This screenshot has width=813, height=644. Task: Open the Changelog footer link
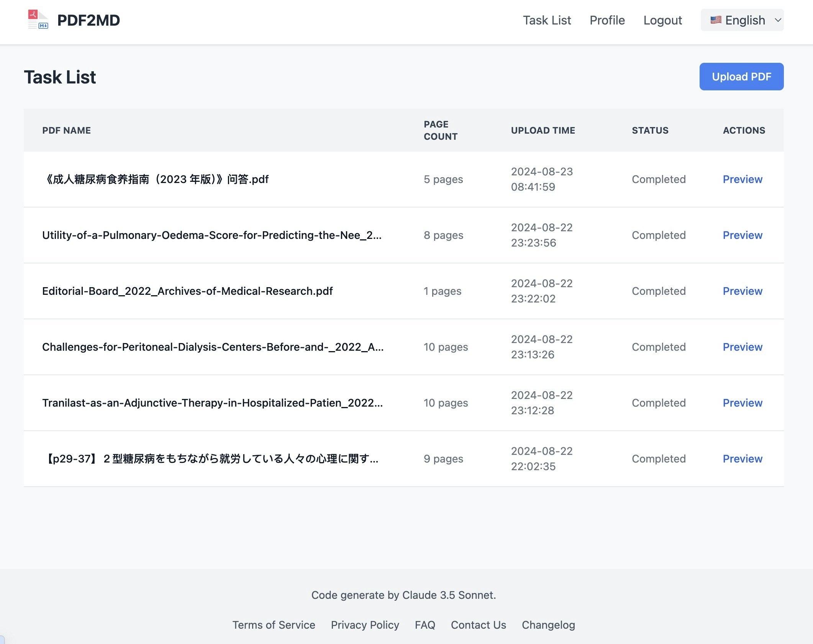(x=548, y=625)
